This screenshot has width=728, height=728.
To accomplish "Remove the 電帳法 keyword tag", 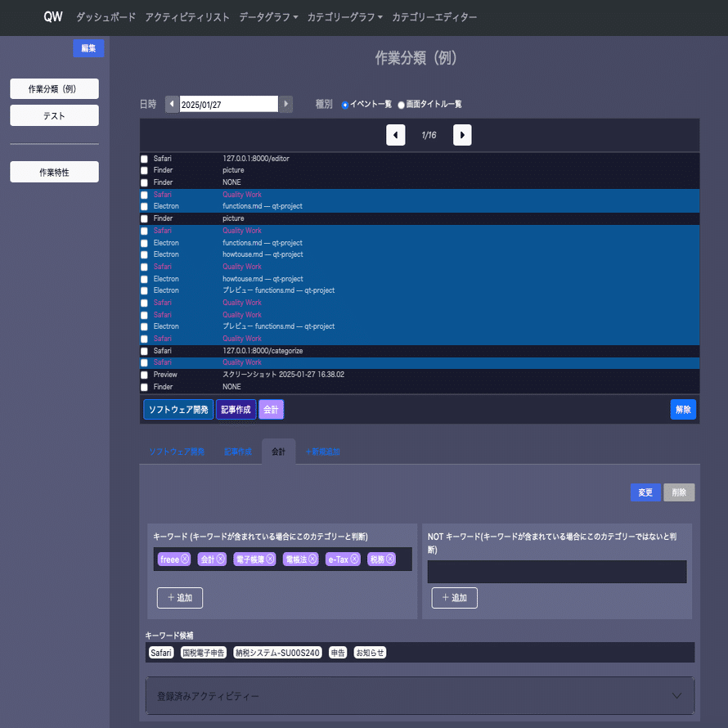I will (x=312, y=559).
